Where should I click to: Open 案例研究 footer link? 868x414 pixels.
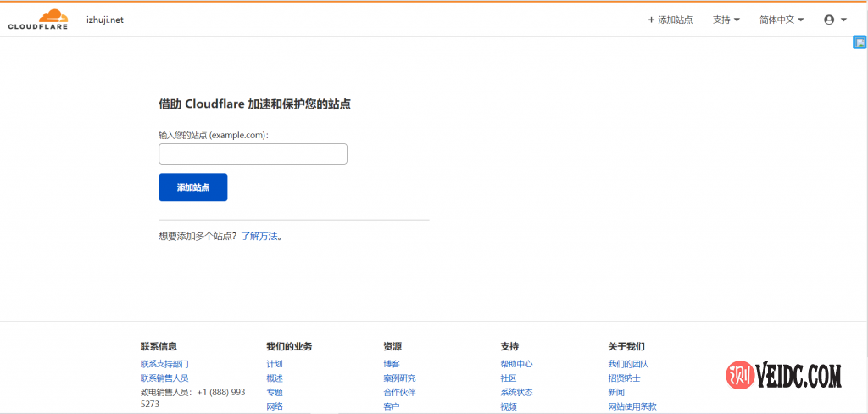[400, 378]
